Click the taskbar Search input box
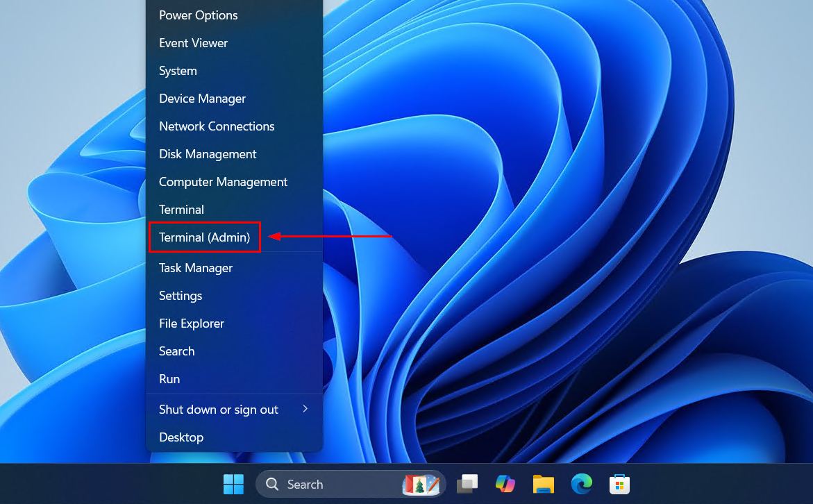813x504 pixels. (x=326, y=484)
